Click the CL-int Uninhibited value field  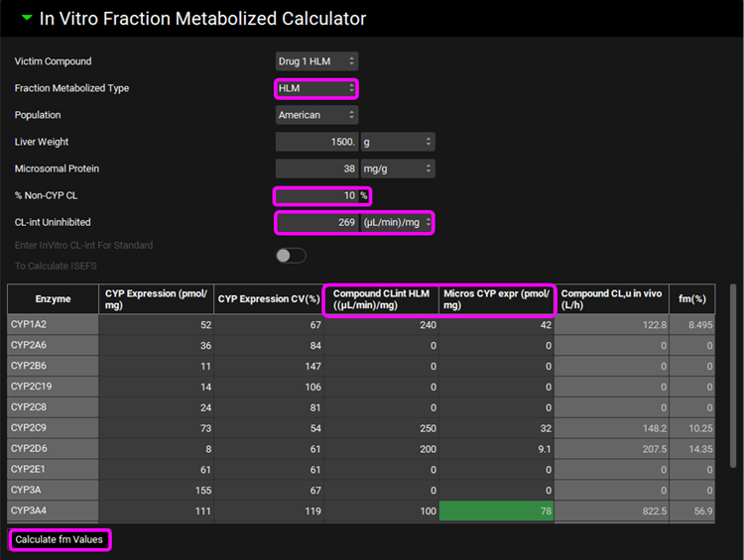click(316, 222)
